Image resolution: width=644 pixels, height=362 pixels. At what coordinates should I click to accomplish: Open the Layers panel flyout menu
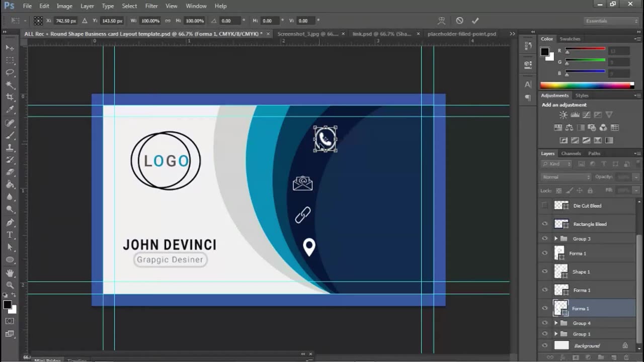(x=637, y=153)
